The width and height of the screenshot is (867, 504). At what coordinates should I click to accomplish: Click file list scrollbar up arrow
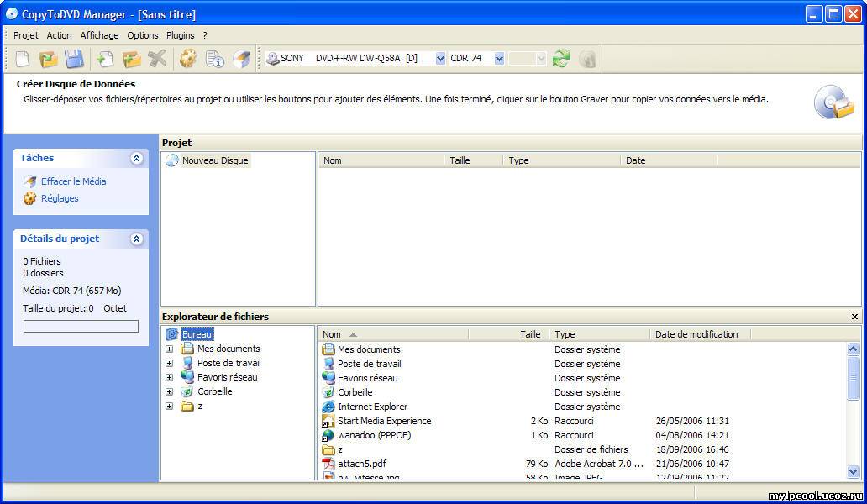pos(853,349)
